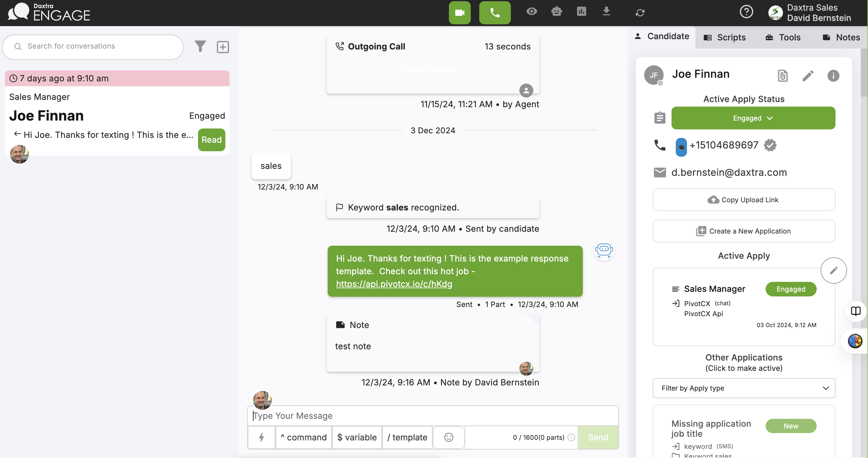Open the emoji picker
Screen dimensions: 868x458
[x=449, y=437]
